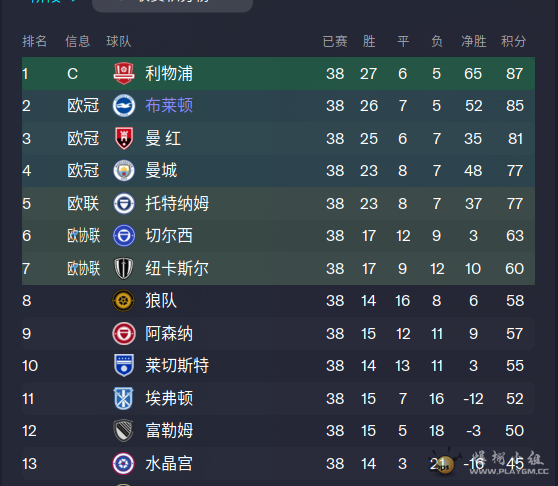
Task: Click the Man City (曼城) crest
Action: [123, 170]
